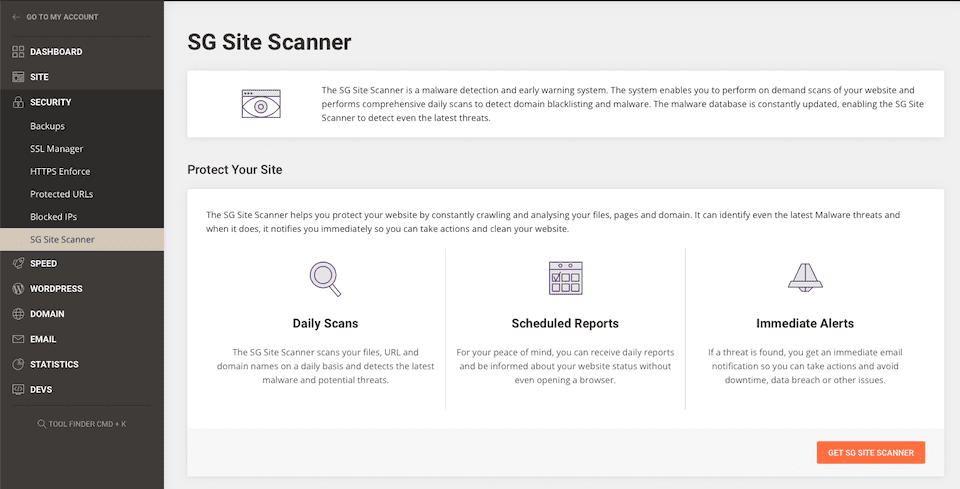Click the Devs code icon

18,389
